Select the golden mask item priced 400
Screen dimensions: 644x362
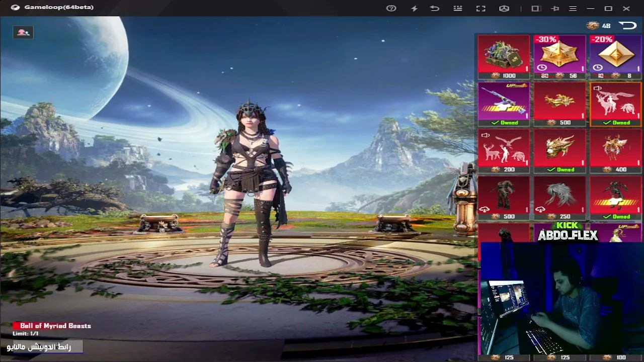click(615, 151)
